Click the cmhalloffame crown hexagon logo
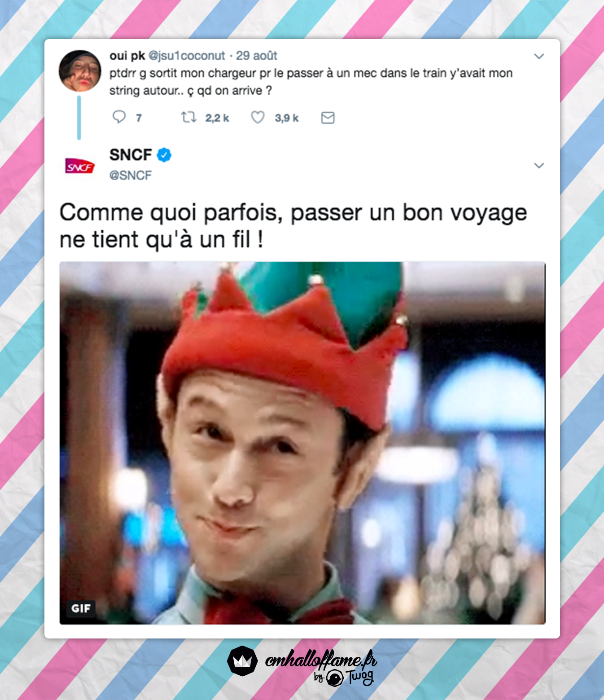The width and height of the screenshot is (604, 700). pos(243,660)
